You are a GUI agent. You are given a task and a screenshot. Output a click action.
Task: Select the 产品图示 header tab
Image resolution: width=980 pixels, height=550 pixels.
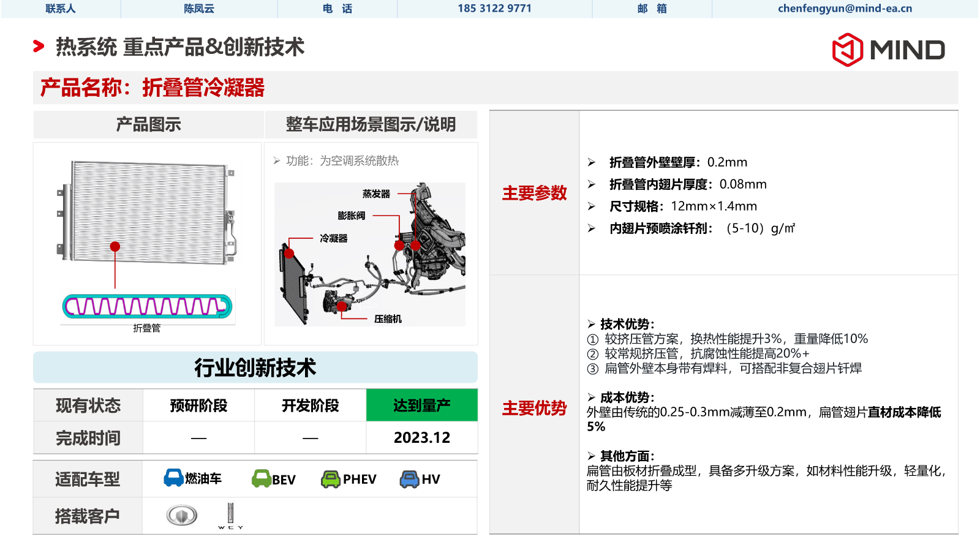(148, 125)
